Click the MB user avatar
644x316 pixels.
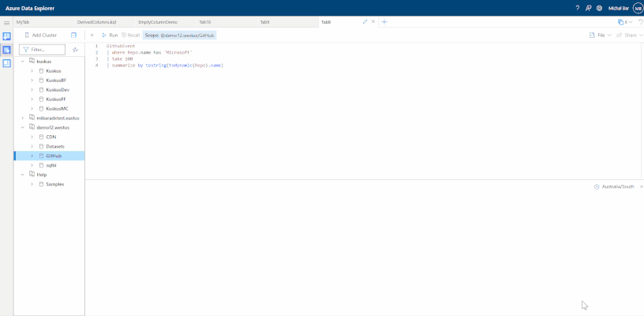click(638, 8)
